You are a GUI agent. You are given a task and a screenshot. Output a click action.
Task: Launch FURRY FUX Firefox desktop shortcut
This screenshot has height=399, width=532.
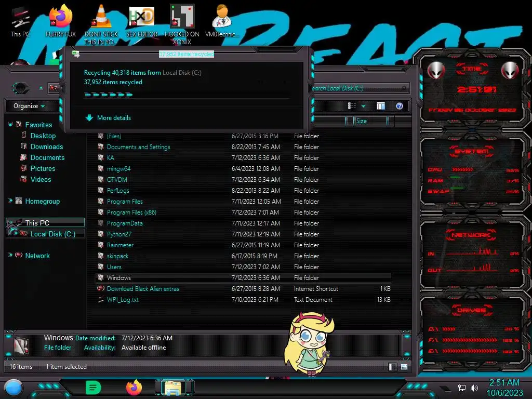(x=60, y=22)
